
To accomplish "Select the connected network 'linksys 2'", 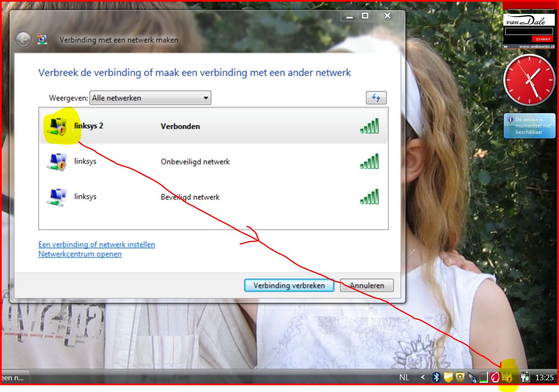I will [x=213, y=126].
